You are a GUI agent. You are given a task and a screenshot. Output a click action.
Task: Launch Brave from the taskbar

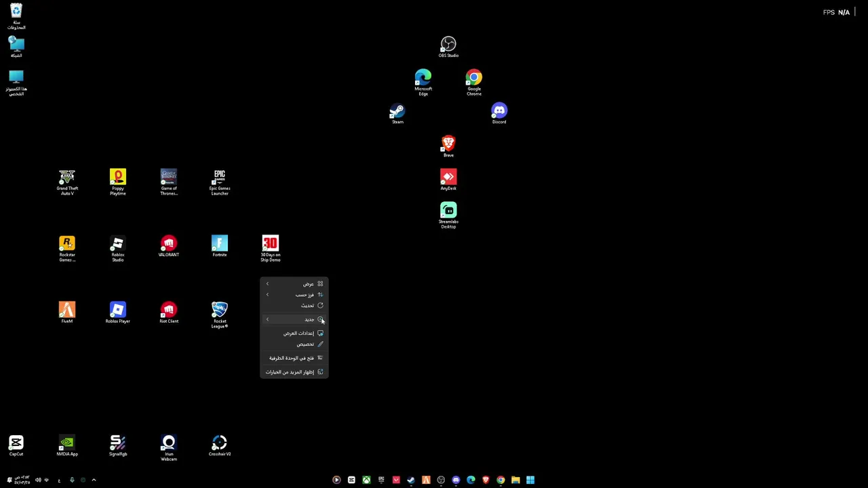486,480
